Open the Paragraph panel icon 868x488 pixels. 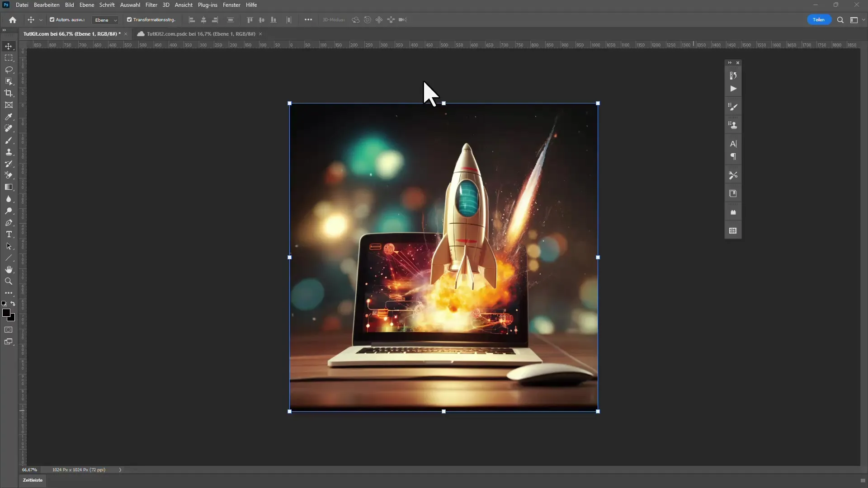[x=733, y=157]
